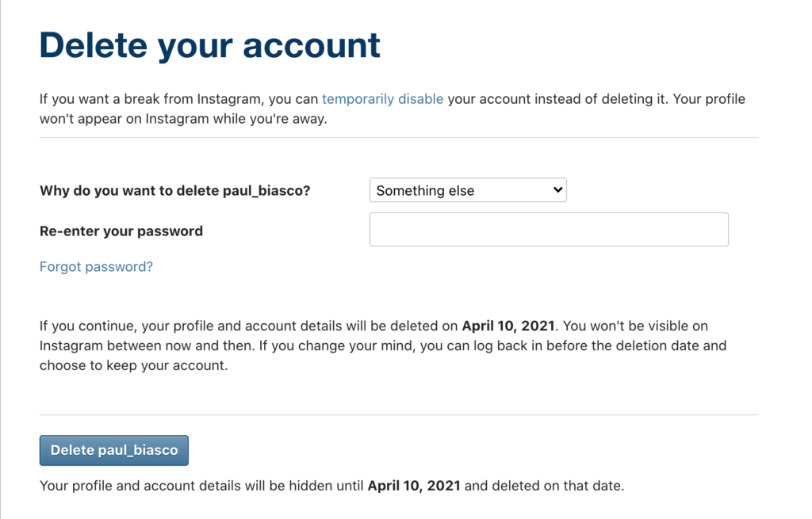Click the 'Delete your account' heading
812x519 pixels.
tap(209, 45)
